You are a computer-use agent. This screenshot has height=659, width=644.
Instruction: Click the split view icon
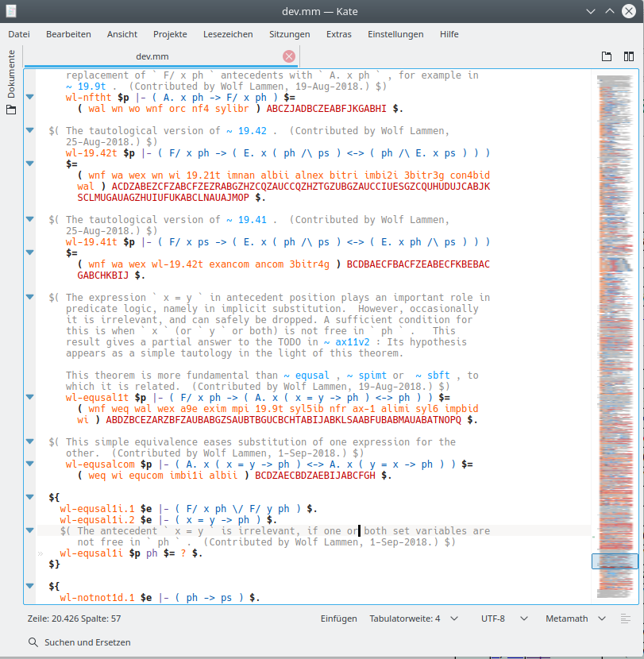coord(629,56)
